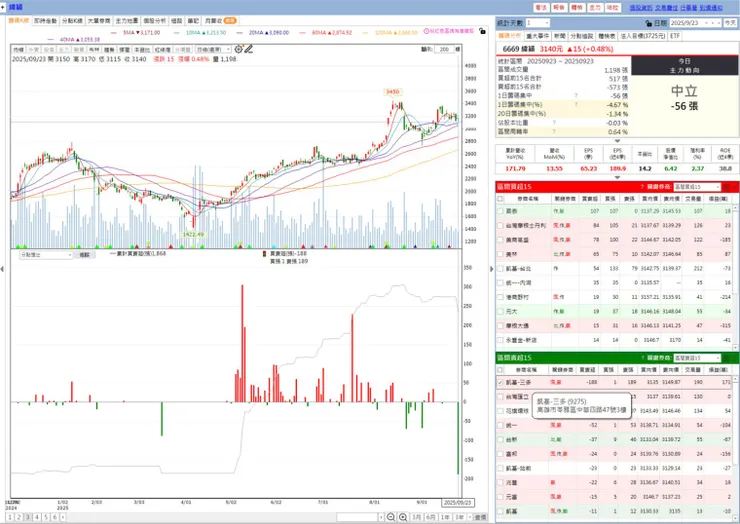Viewport: 740px width, 524px height.
Task: Open help icon beside 1日籌碼集中
Action: (x=576, y=95)
